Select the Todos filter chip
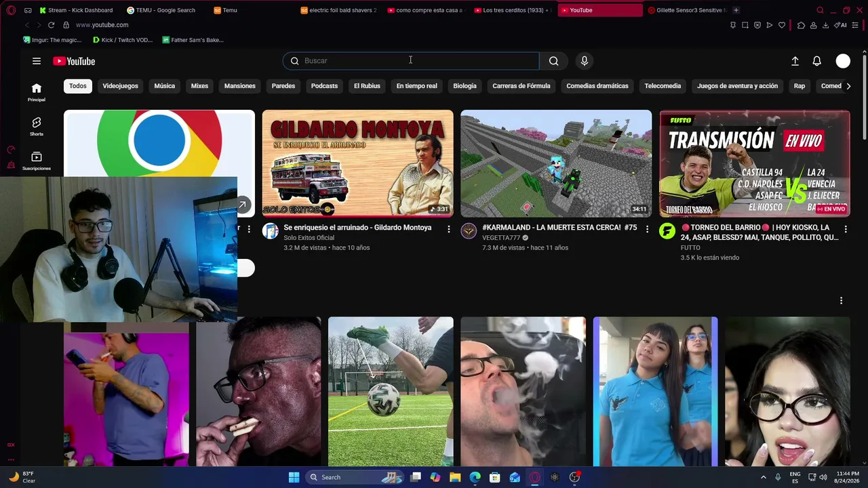This screenshot has width=868, height=488. point(78,86)
